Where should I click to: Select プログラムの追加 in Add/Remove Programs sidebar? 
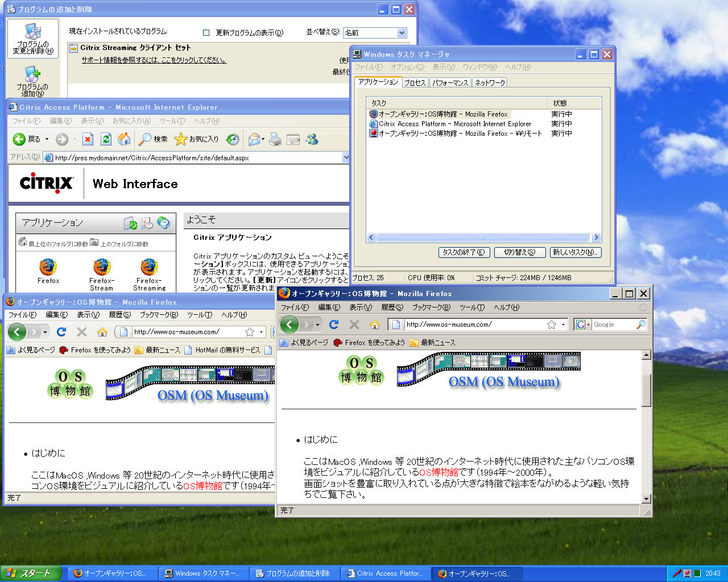32,81
